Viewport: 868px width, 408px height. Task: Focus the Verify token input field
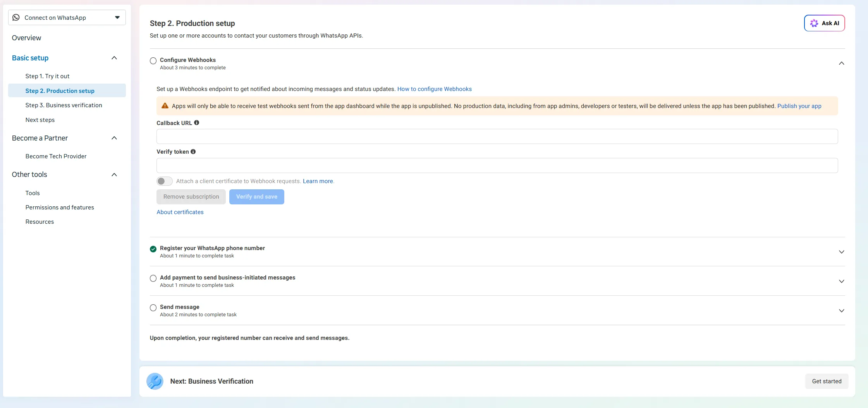point(497,166)
